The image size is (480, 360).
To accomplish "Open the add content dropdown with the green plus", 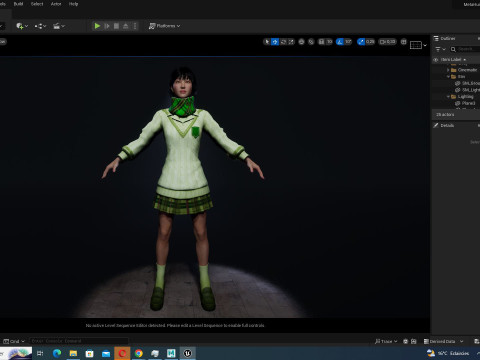I will click(22, 26).
